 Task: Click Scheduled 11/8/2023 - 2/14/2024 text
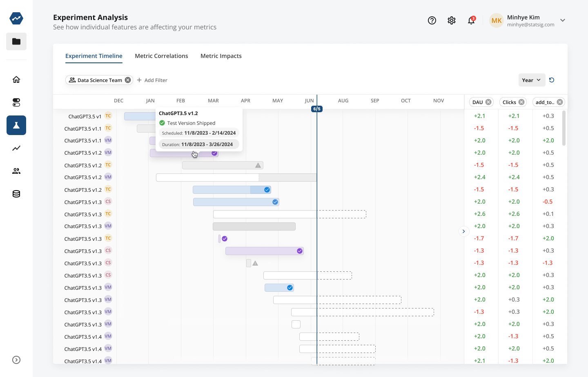(x=199, y=133)
